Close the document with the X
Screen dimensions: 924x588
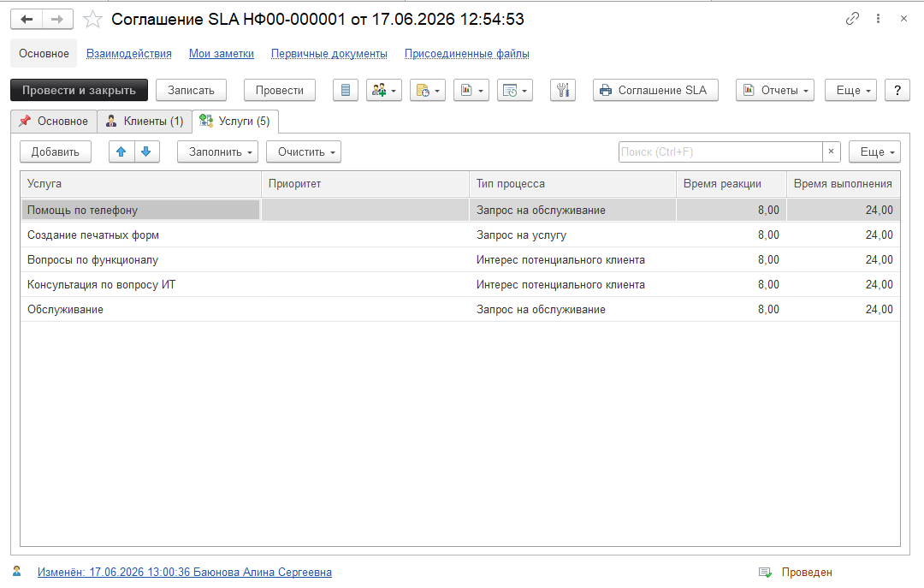pos(903,19)
